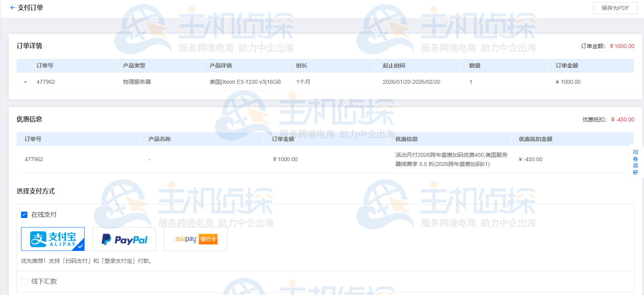Viewport: 644px width, 295px height.
Task: Expand order row 477962 details
Action: [25, 82]
